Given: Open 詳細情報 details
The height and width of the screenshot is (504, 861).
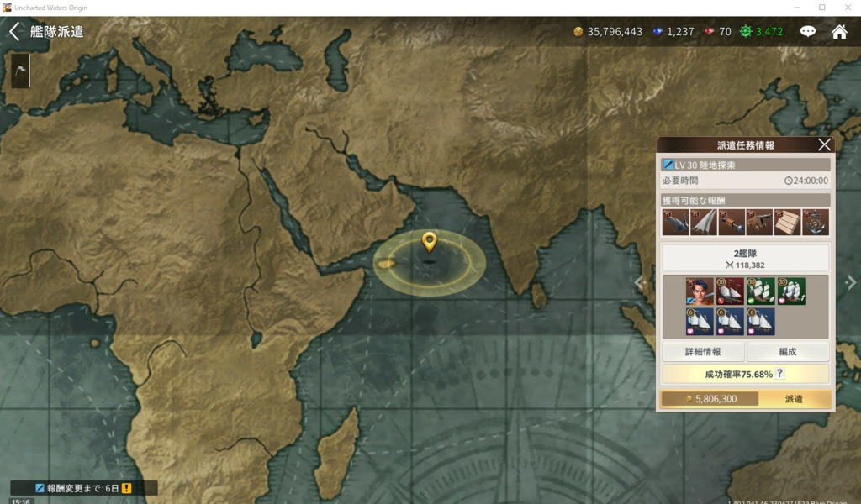Looking at the screenshot, I should click(703, 351).
